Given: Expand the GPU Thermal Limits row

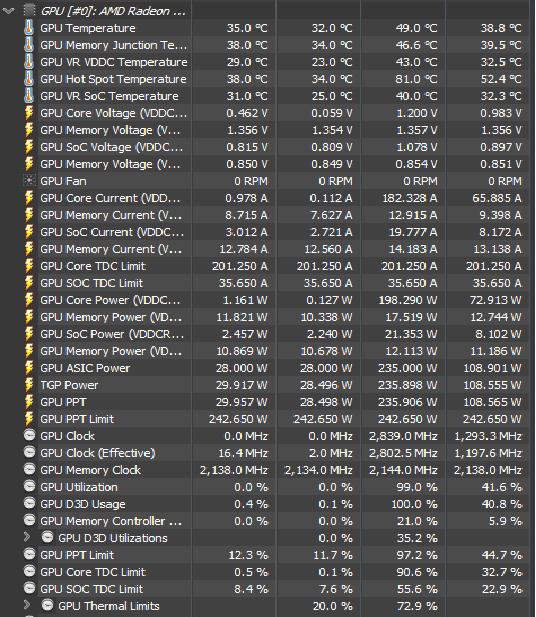Looking at the screenshot, I should click(27, 605).
